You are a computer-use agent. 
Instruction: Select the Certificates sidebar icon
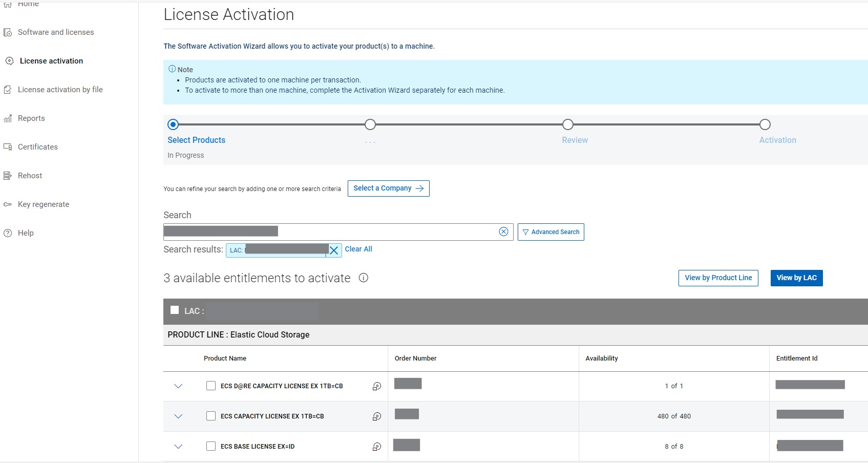coord(8,147)
